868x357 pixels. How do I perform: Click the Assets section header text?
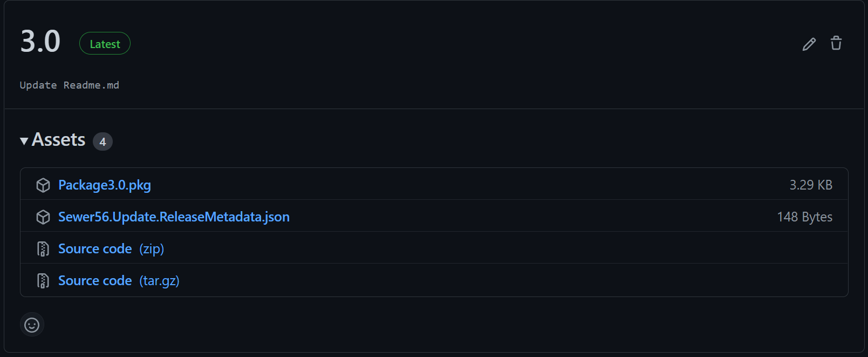[x=58, y=140]
